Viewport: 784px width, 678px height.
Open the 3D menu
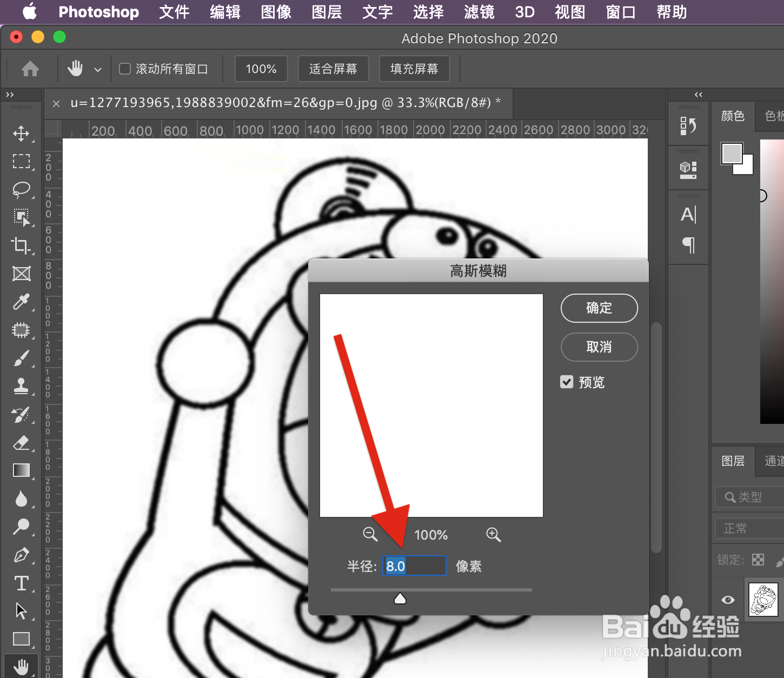[x=524, y=12]
